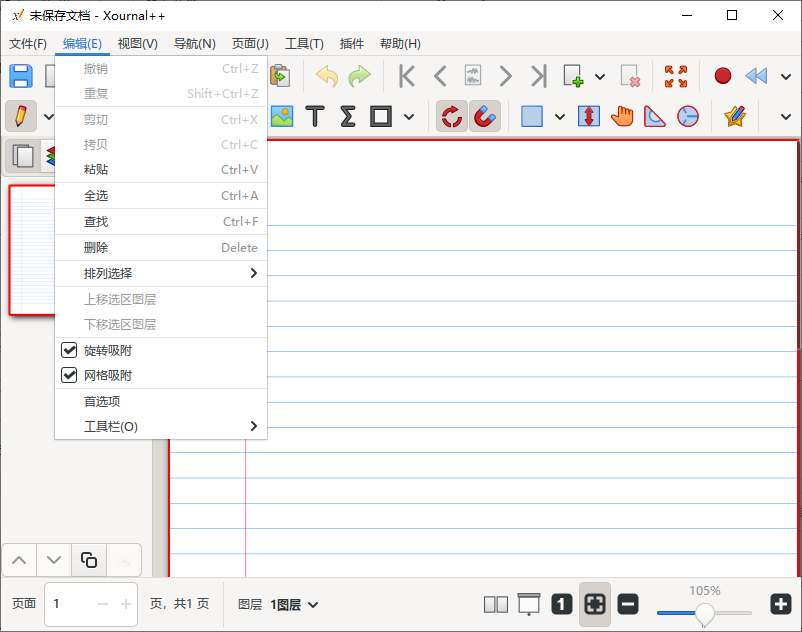Go to the next page arrow
802x632 pixels.
tap(505, 76)
